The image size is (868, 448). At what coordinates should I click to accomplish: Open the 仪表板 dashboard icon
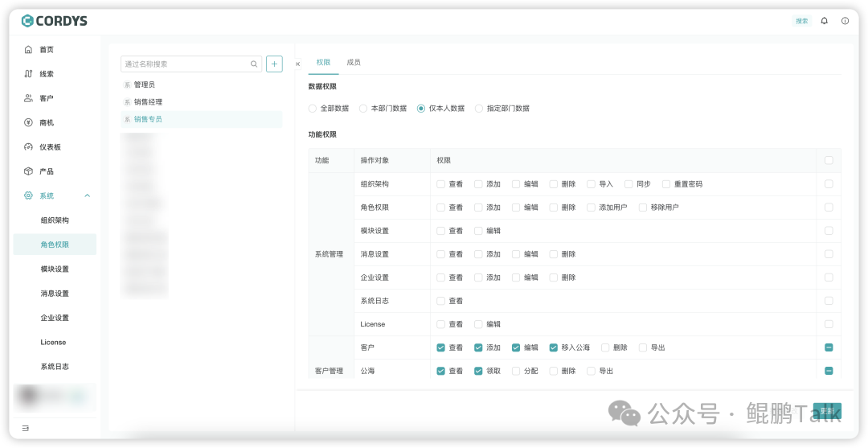(28, 147)
